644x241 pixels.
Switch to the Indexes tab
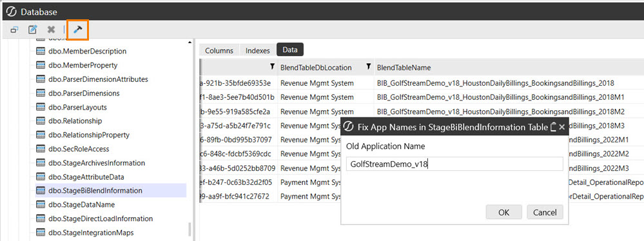click(x=257, y=50)
